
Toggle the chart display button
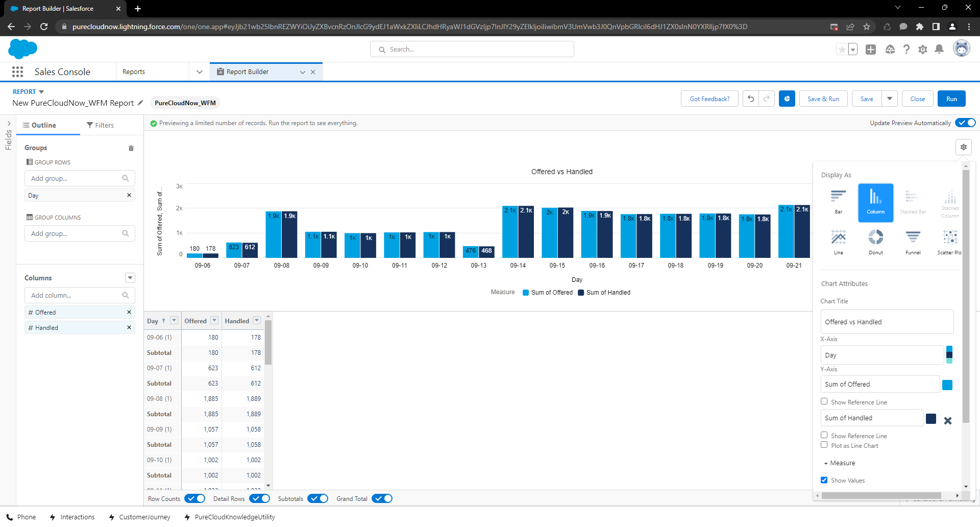click(x=787, y=99)
